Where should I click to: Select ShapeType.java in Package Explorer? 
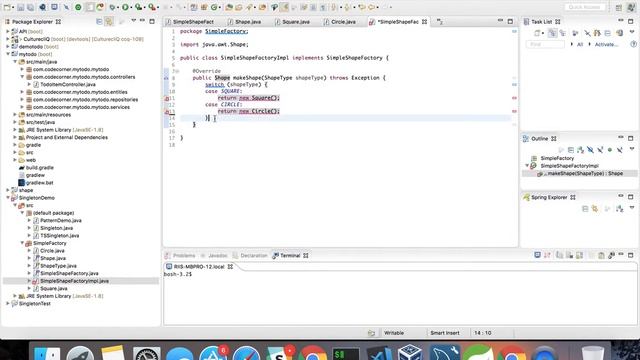(x=58, y=266)
